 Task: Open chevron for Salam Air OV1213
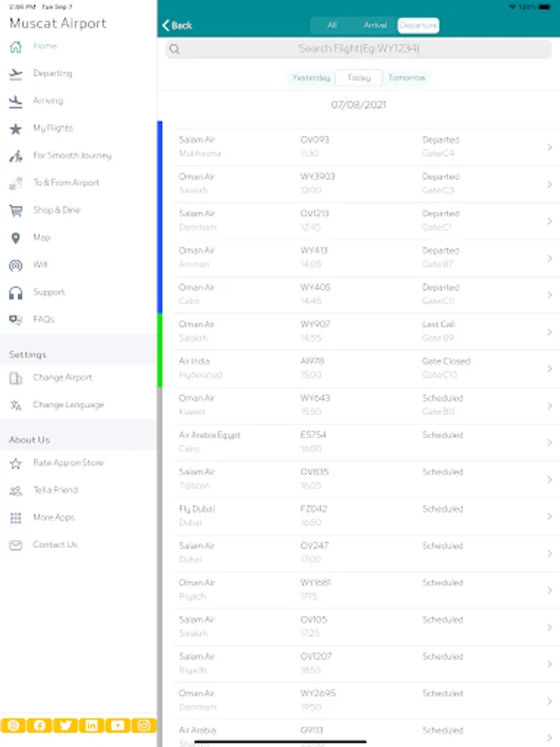pyautogui.click(x=549, y=221)
